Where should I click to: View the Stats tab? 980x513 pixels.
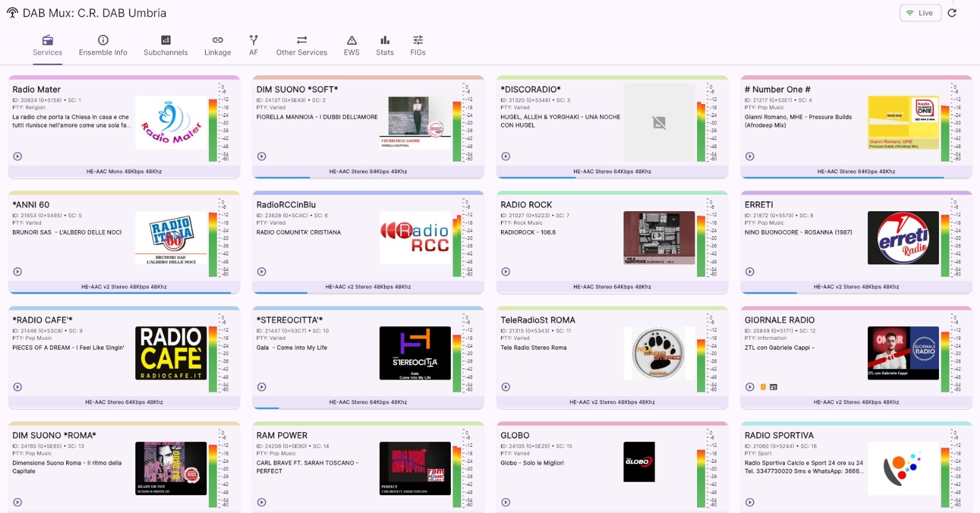tap(385, 46)
